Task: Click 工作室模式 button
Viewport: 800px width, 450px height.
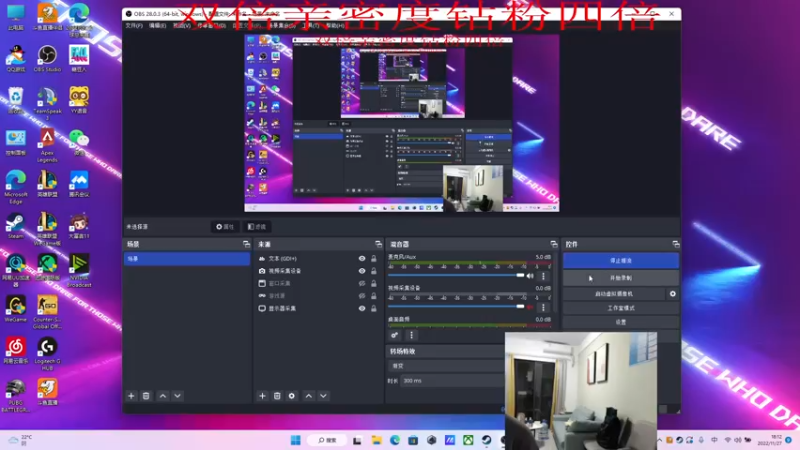Action: tap(621, 308)
